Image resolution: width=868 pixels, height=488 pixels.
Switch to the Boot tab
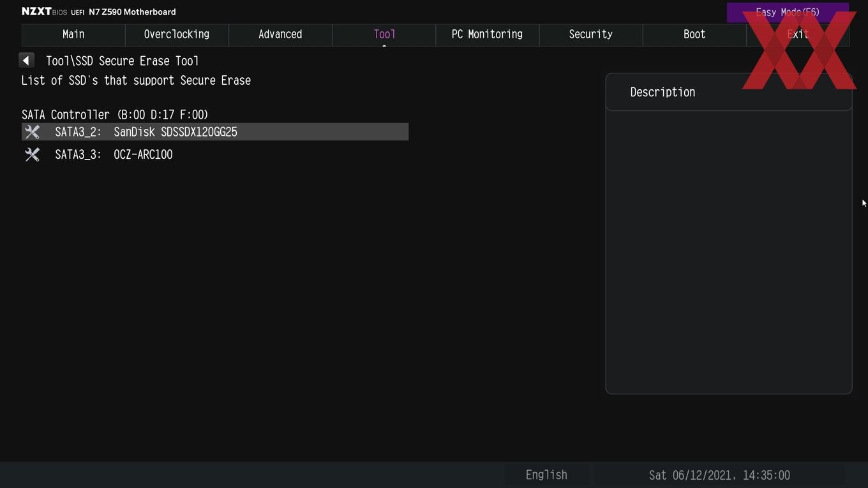694,34
